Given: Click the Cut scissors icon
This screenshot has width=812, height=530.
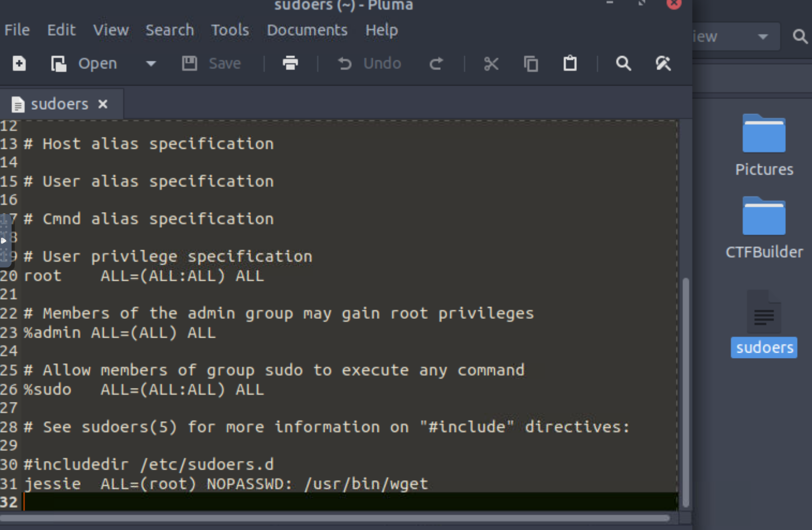Looking at the screenshot, I should [x=491, y=63].
